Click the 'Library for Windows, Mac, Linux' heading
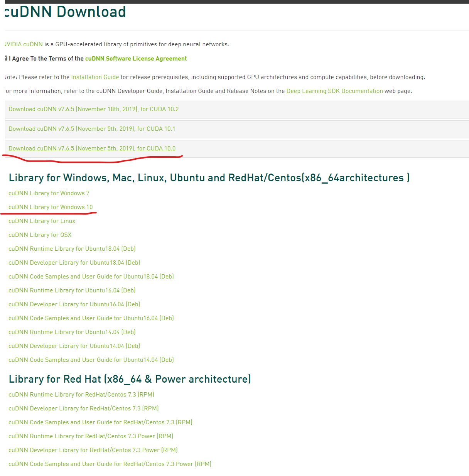Screen dimensions: 469x476 [209, 178]
